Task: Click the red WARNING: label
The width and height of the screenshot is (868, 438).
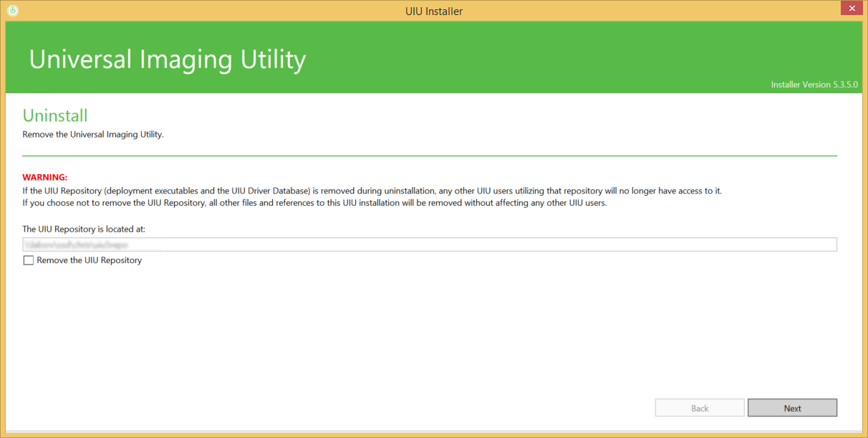Action: (x=44, y=177)
